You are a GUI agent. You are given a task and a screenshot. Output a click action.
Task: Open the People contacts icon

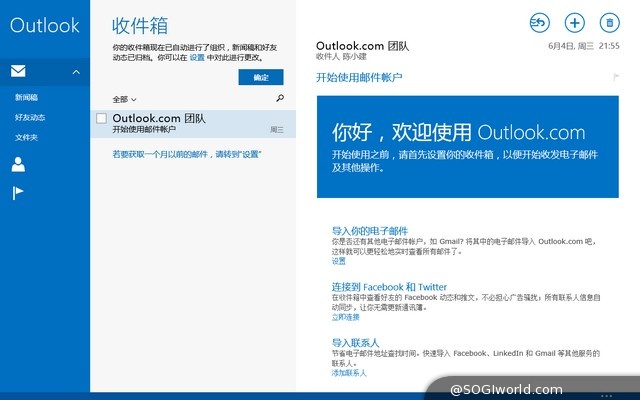18,164
